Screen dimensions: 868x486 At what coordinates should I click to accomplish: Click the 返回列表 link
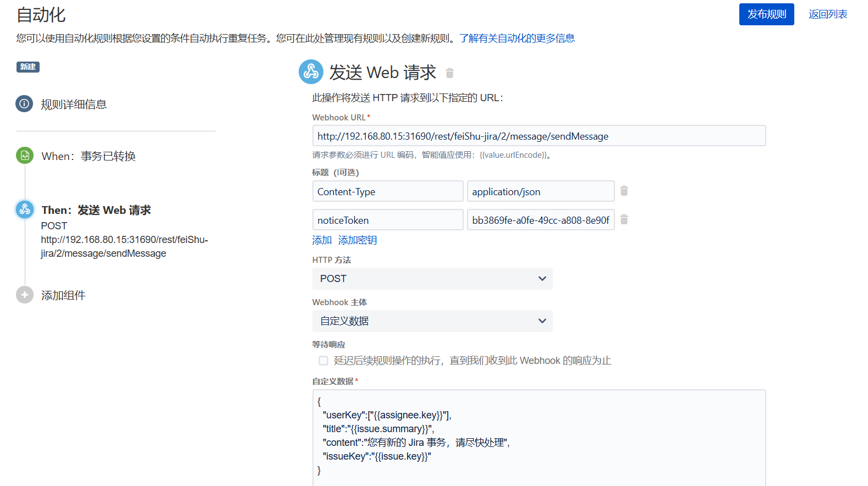827,14
